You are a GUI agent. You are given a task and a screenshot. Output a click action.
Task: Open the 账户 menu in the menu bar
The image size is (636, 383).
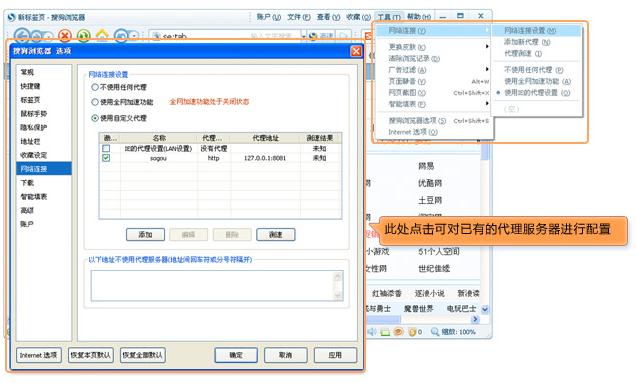click(269, 17)
